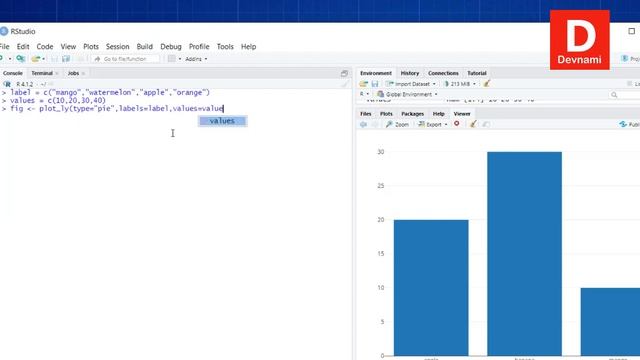
Task: Switch to the Files tab
Action: [366, 114]
